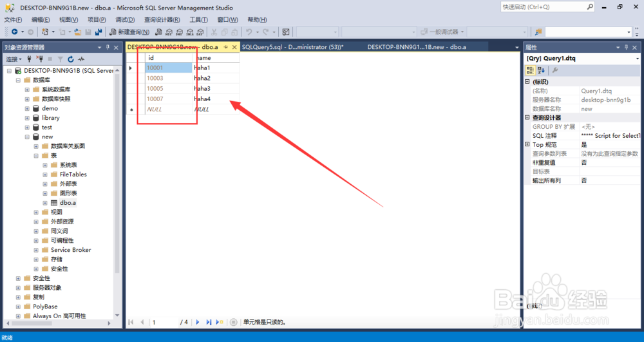Viewport: 644px width, 342px height.
Task: Open the 连接 dropdown in Object Explorer
Action: [14, 59]
